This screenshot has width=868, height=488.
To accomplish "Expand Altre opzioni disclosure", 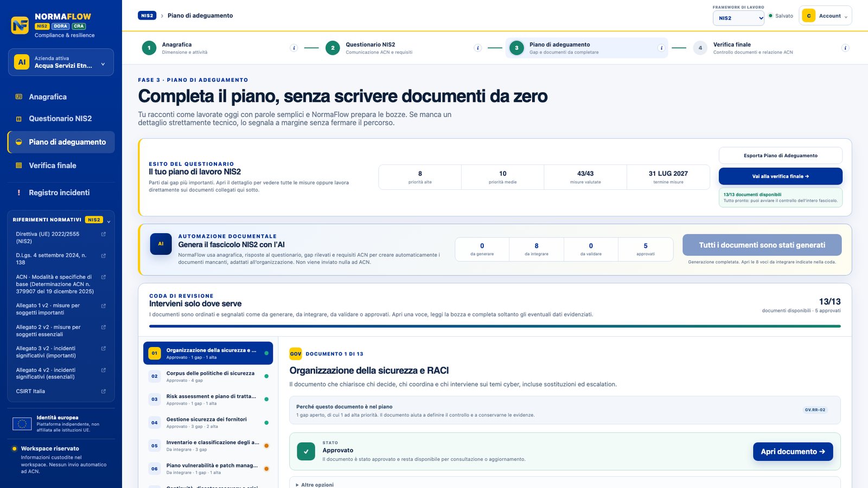I will pos(315,485).
